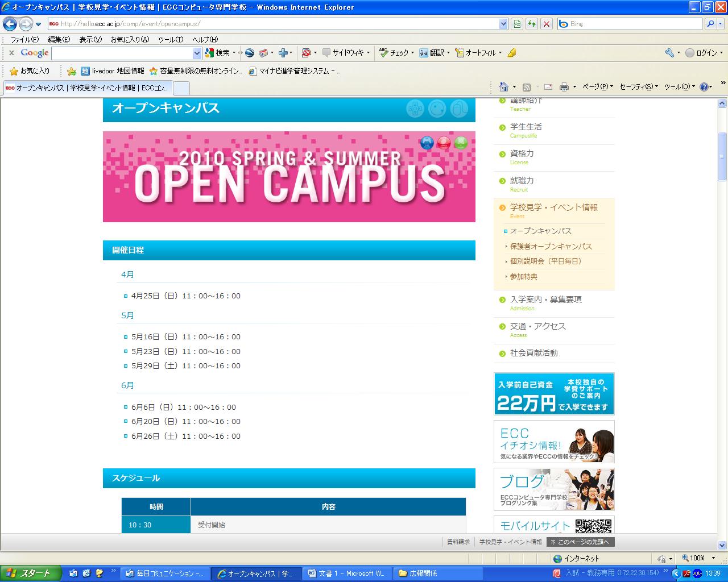Screen dimensions: 728x582
Task: Open the address bar URL dropdown
Action: [x=503, y=24]
